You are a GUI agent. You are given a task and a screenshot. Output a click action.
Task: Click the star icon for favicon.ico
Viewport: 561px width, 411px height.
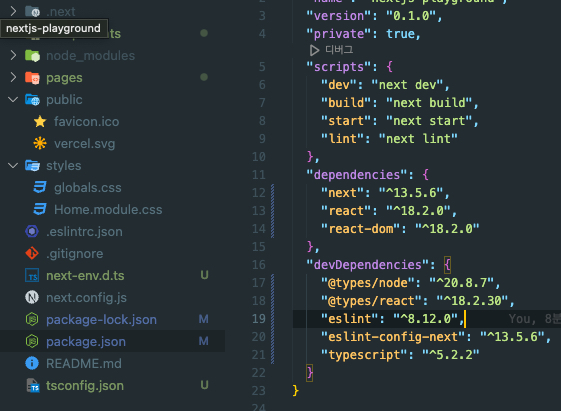[x=40, y=122]
